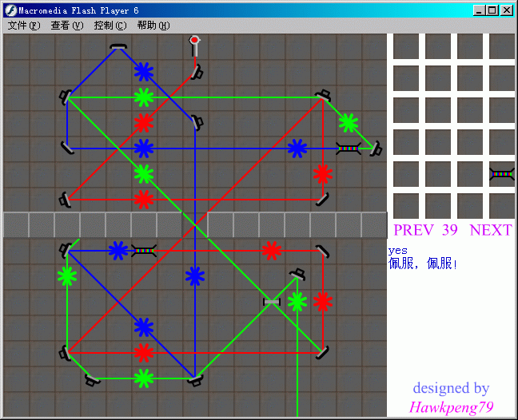
Task: Click rainbow filter beside blue star in lower board
Action: point(144,251)
